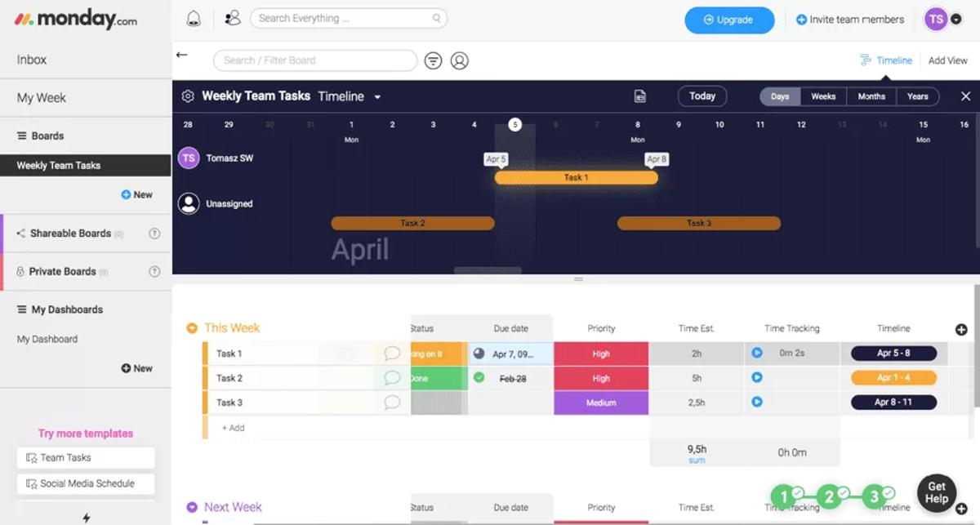The width and height of the screenshot is (980, 525).
Task: Click the lightning bolt icon in sidebar
Action: [x=86, y=517]
